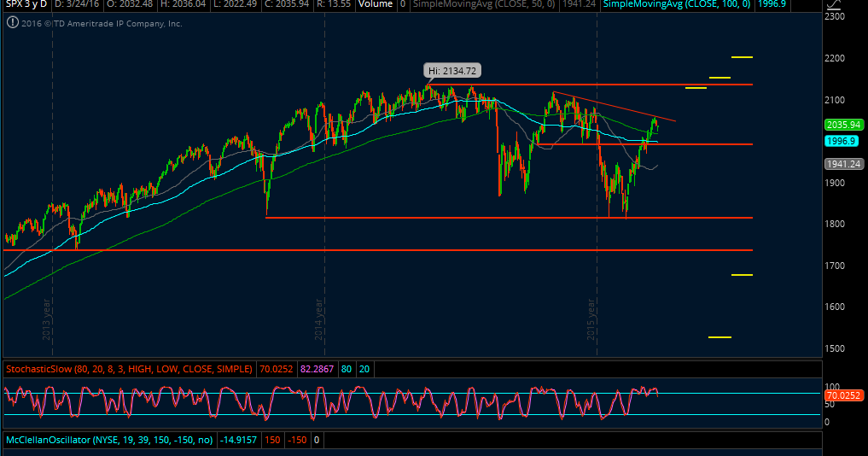Image resolution: width=868 pixels, height=456 pixels.
Task: Click the date value D: 3/24/16
Action: tap(78, 4)
